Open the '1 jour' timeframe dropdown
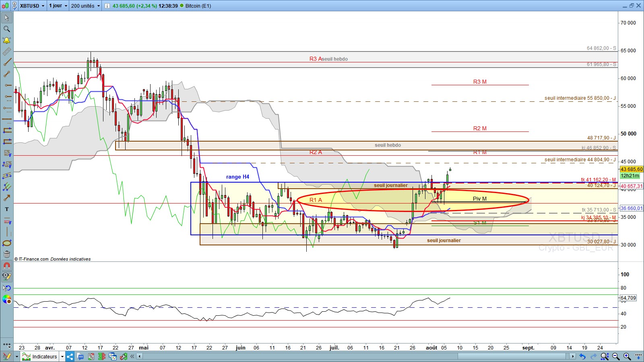Screen dimensions: 644x362 (58, 6)
